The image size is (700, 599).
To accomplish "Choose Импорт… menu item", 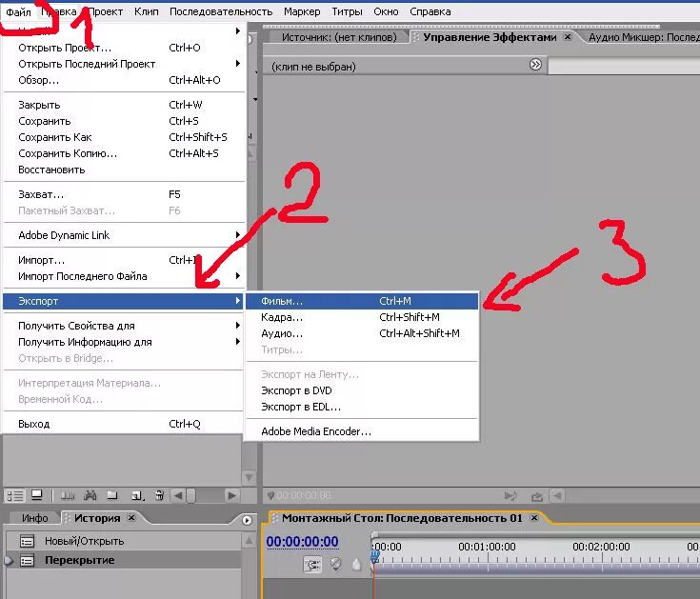I will 124,260.
